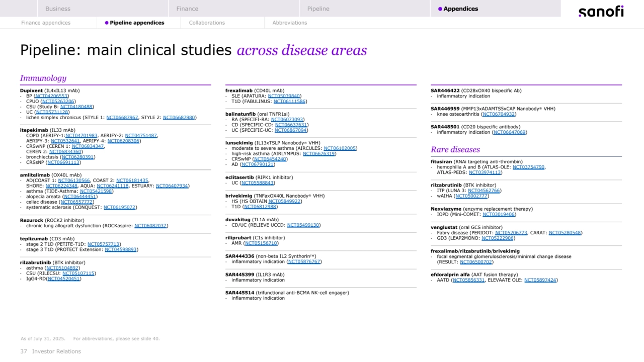644x362 pixels.
Task: Open knee osteoarthritis link NCT06704932
Action: (499, 114)
